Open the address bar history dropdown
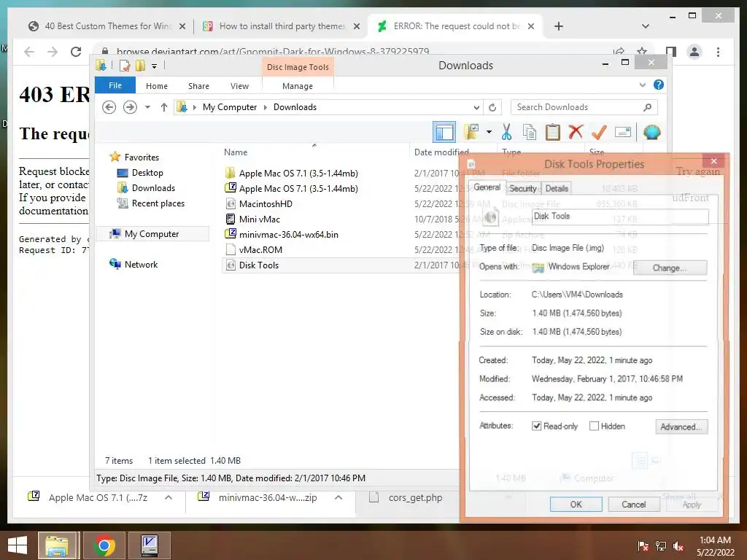The width and height of the screenshot is (747, 560). (476, 107)
